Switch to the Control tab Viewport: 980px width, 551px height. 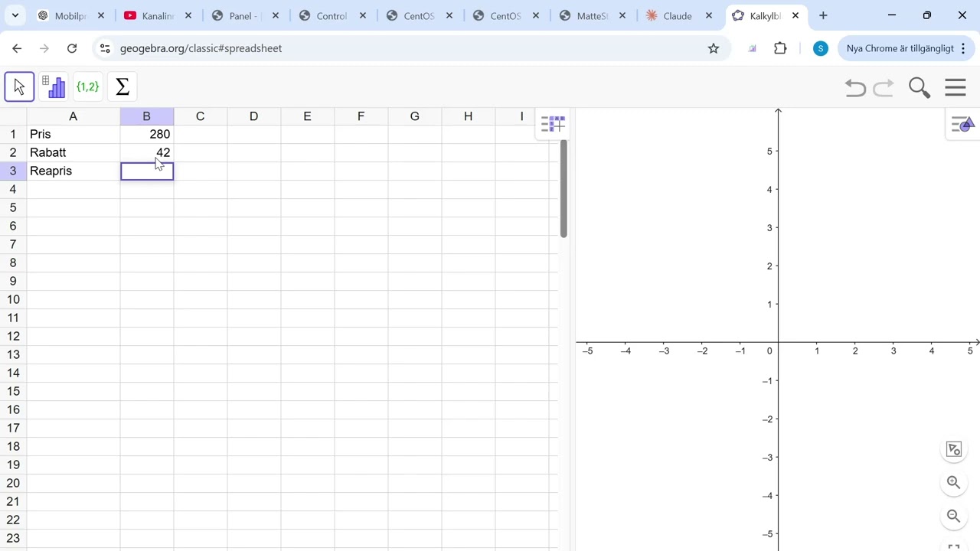click(x=331, y=15)
